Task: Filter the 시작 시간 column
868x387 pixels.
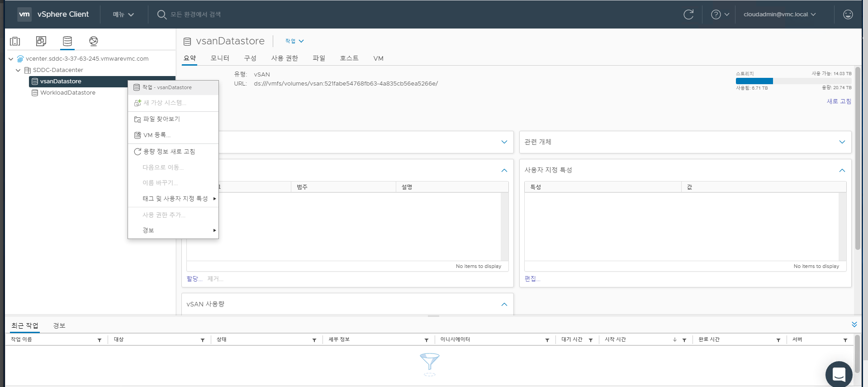Action: point(684,340)
